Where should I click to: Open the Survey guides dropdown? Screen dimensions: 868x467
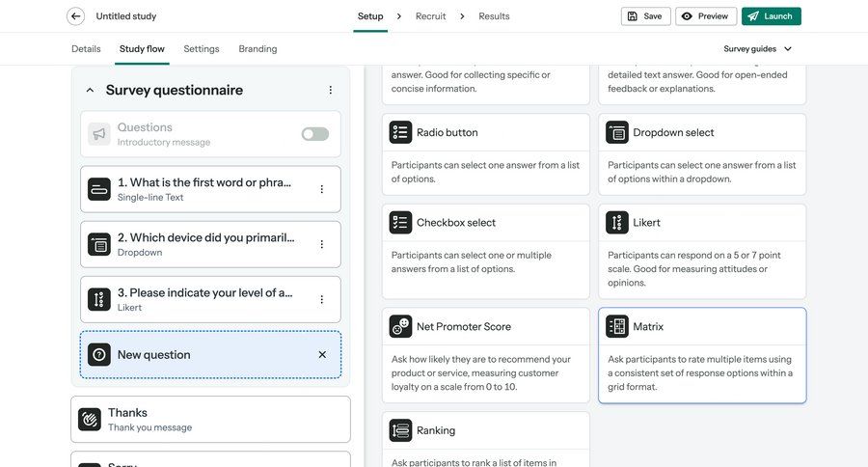758,48
